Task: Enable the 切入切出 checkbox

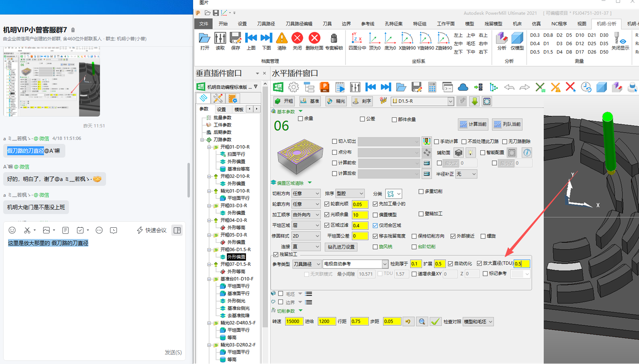Action: pyautogui.click(x=334, y=141)
